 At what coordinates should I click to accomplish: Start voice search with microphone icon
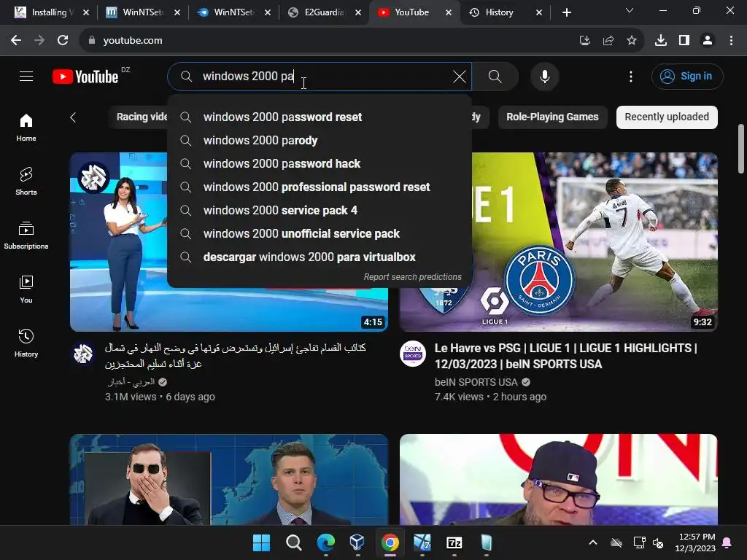point(544,76)
